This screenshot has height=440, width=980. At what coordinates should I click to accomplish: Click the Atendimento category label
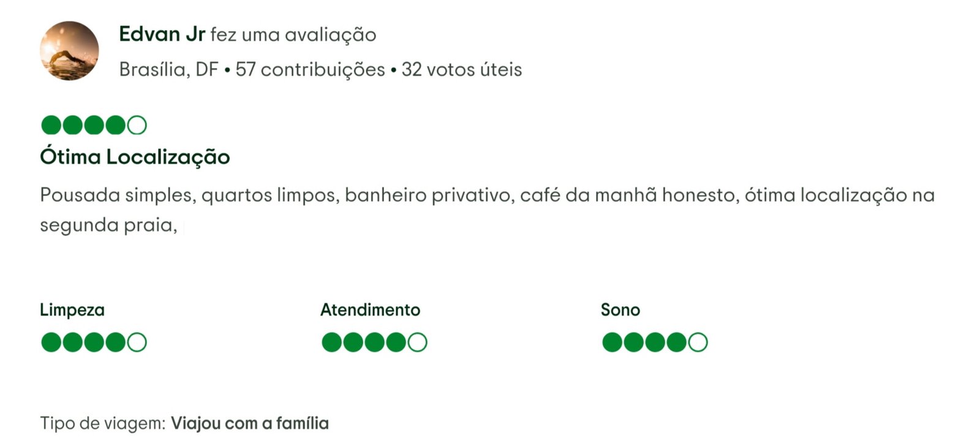[371, 309]
